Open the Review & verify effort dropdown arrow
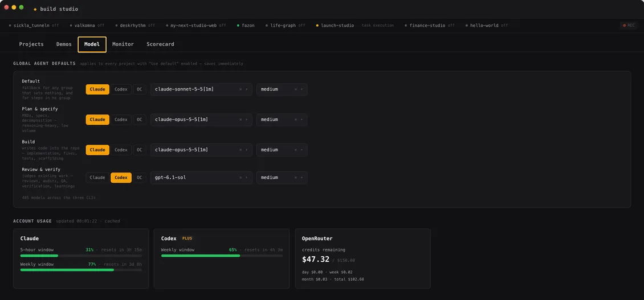Image resolution: width=644 pixels, height=300 pixels. pos(301,178)
